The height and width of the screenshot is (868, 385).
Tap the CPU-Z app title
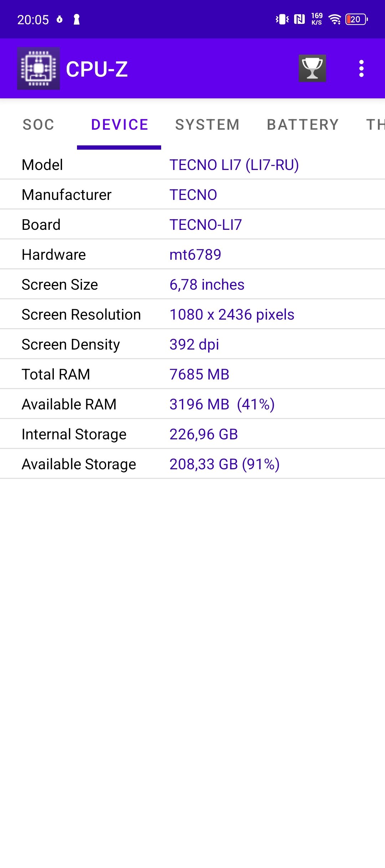click(97, 69)
